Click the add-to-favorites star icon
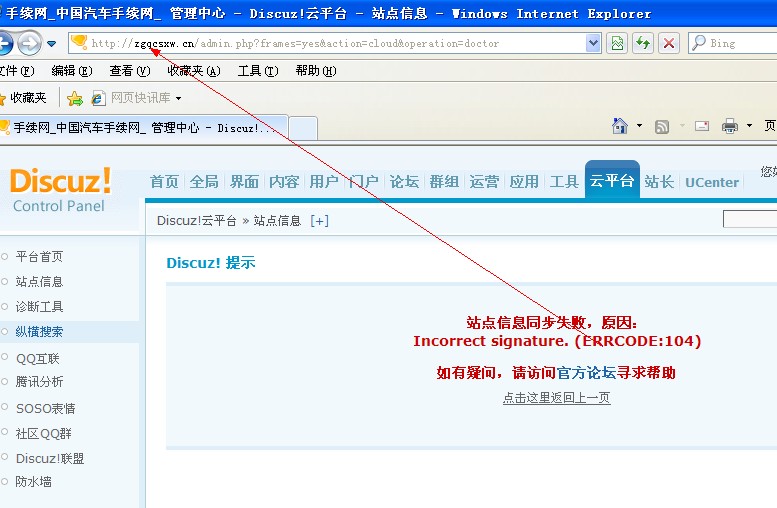The height and width of the screenshot is (508, 777). point(75,99)
